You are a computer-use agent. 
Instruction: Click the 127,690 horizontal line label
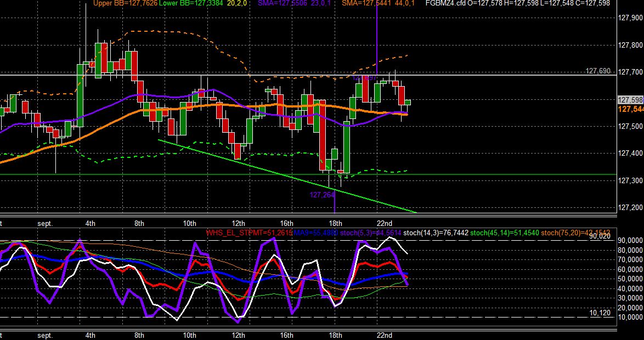coord(597,71)
